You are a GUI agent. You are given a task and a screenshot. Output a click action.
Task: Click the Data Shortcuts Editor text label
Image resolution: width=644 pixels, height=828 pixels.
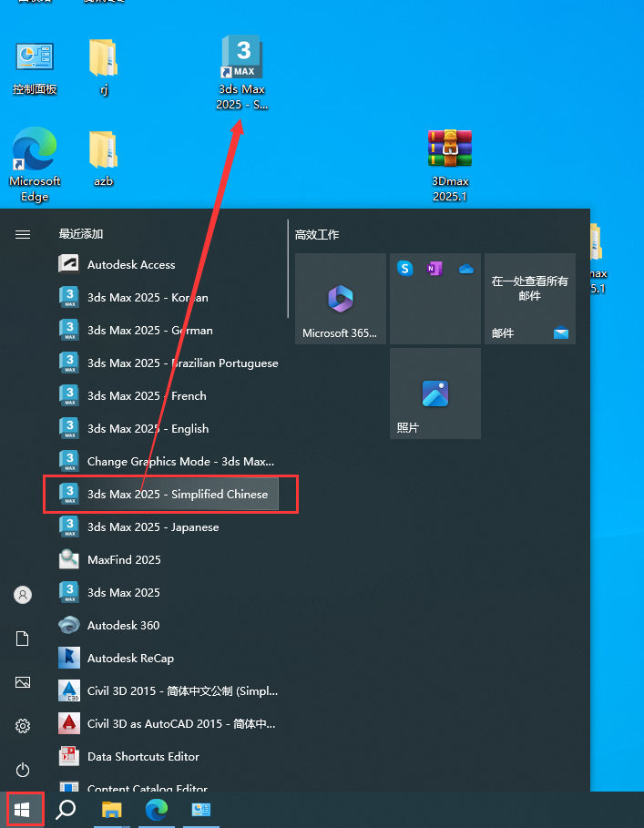tap(143, 756)
